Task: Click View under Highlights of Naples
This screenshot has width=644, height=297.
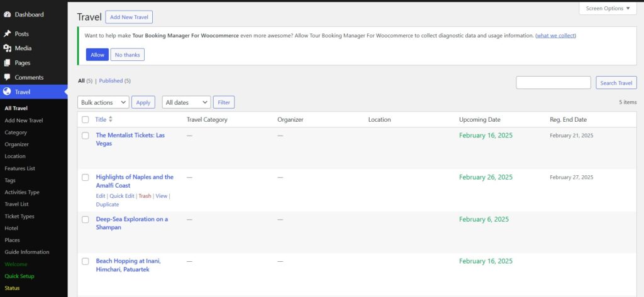Action: coord(162,196)
